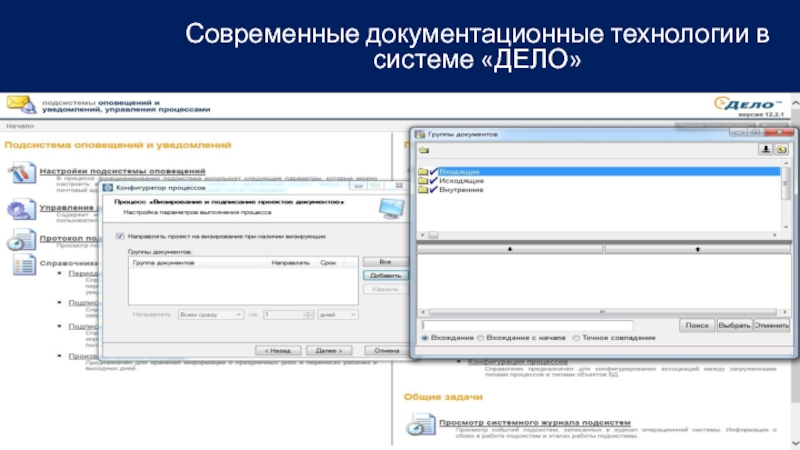Screen dimensions: 800x450
Task: Click the < Назад button
Action: click(x=278, y=351)
